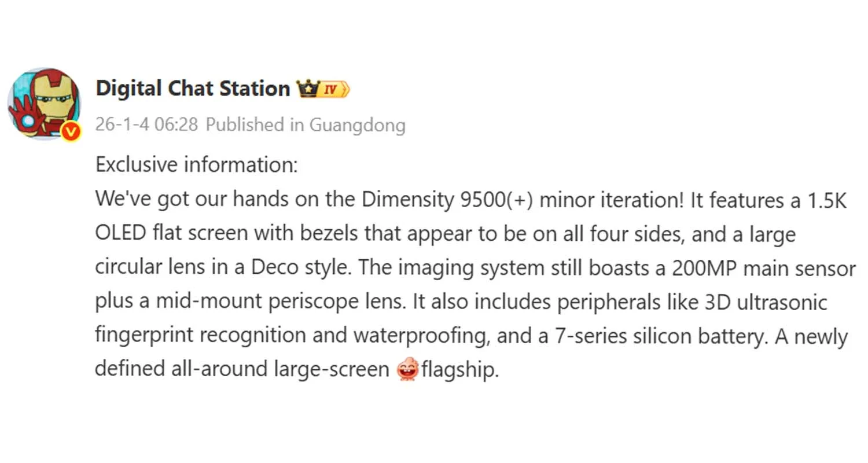The height and width of the screenshot is (463, 868).
Task: Click the gold level IV badge
Action: (x=335, y=89)
